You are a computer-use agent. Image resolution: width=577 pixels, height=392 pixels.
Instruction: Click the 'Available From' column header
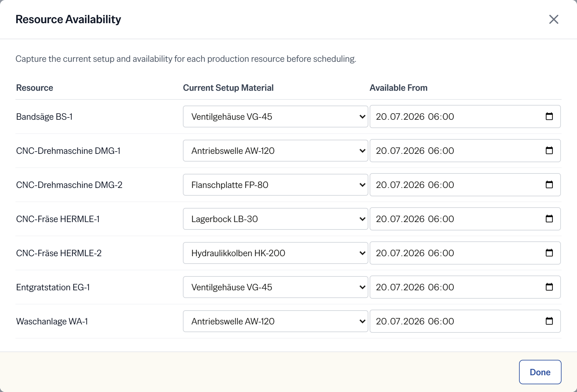399,88
